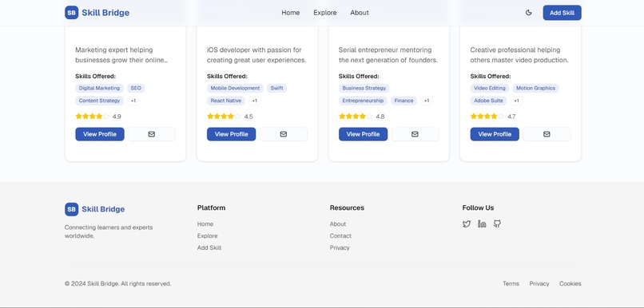Select the Digital Marketing skill tag
This screenshot has height=308, width=644.
coord(99,89)
